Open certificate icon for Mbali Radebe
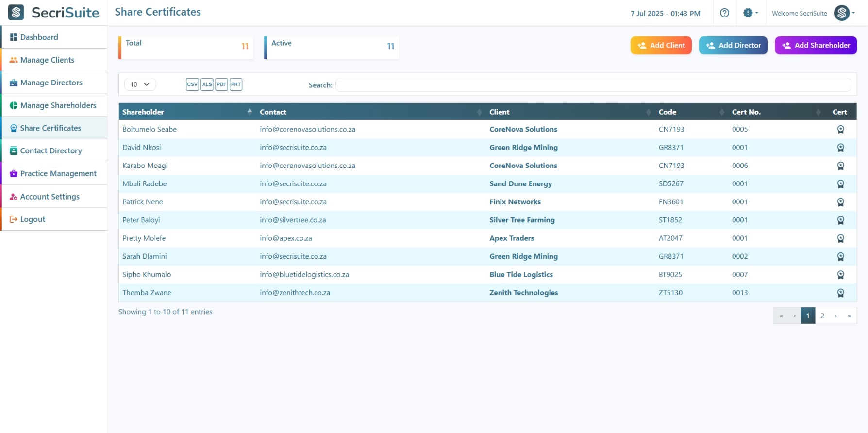868x433 pixels. tap(840, 184)
